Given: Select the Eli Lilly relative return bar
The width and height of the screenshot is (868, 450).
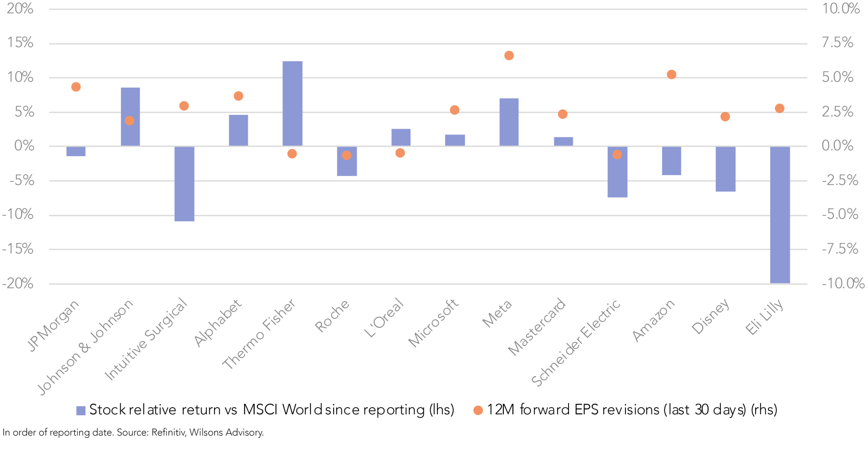Looking at the screenshot, I should click(x=780, y=215).
